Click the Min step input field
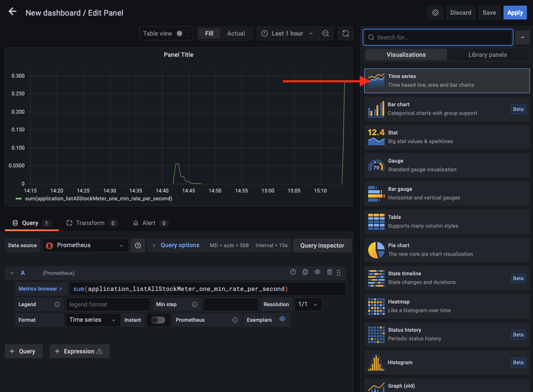This screenshot has width=533, height=392. coord(230,304)
